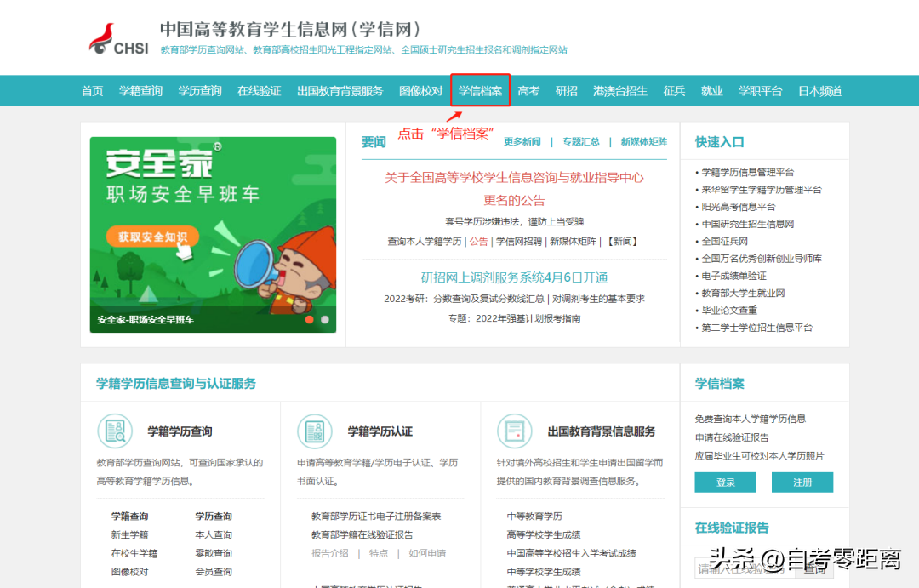Click the 登录 button

725,482
